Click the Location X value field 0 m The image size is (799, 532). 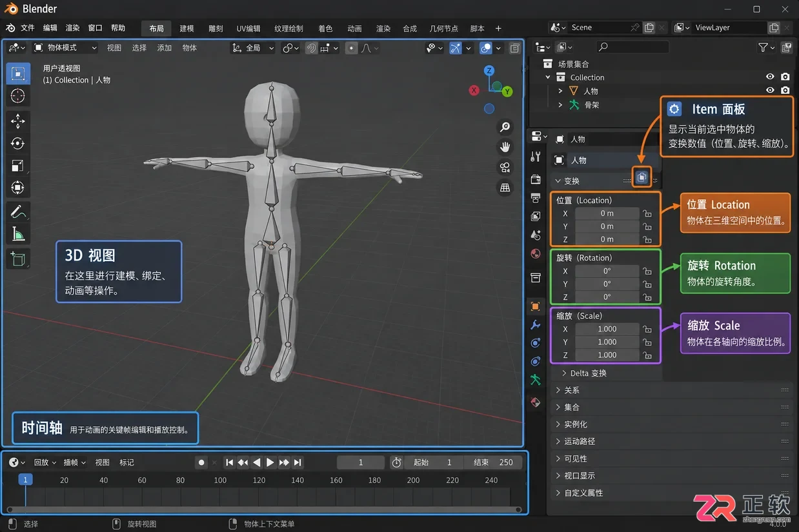point(607,213)
